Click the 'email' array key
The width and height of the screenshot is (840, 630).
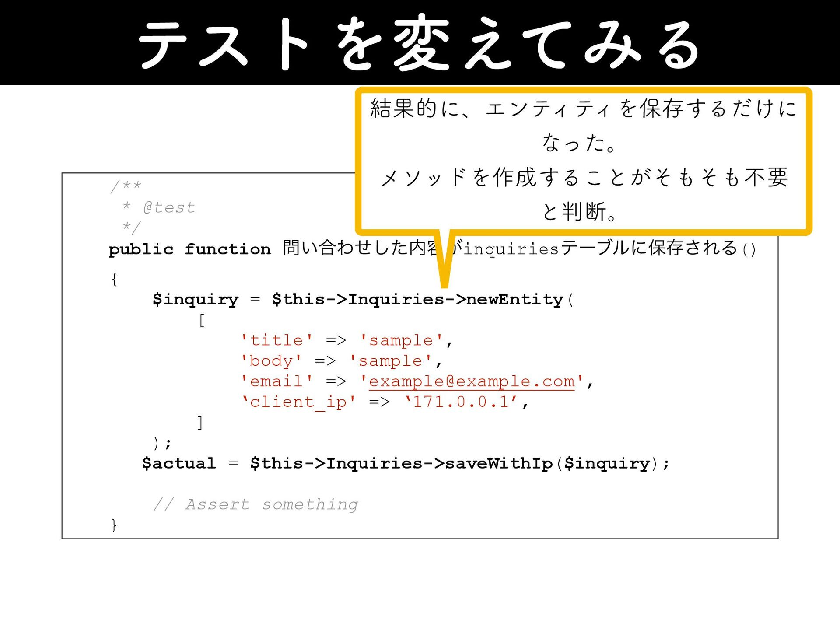[276, 381]
